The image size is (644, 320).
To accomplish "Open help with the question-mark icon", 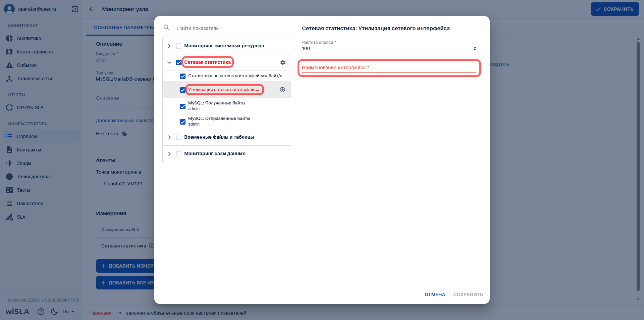I will click(x=41, y=312).
